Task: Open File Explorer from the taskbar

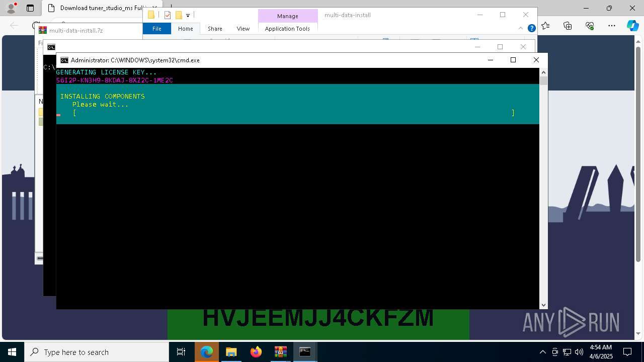Action: pyautogui.click(x=231, y=352)
